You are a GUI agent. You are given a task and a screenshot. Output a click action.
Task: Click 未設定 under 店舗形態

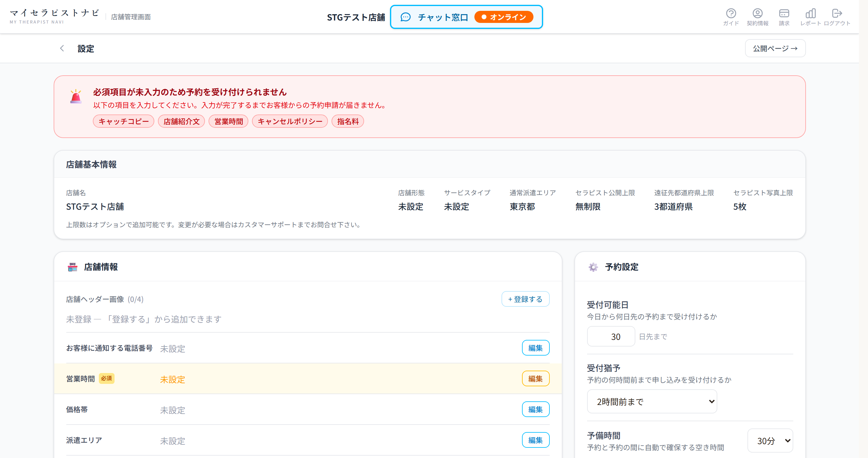(x=410, y=206)
